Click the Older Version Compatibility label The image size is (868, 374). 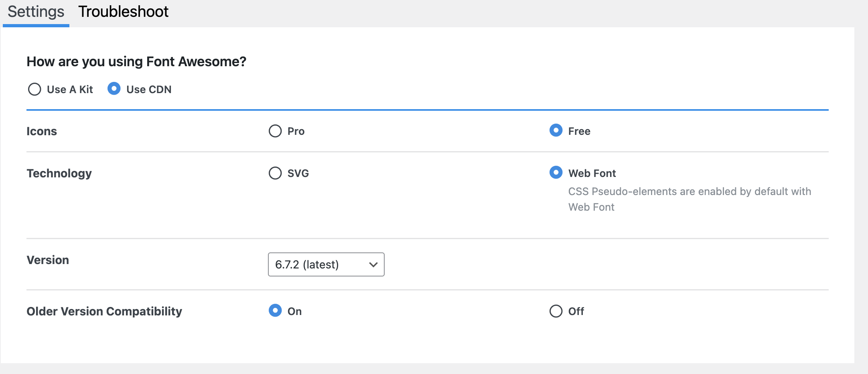pyautogui.click(x=104, y=311)
